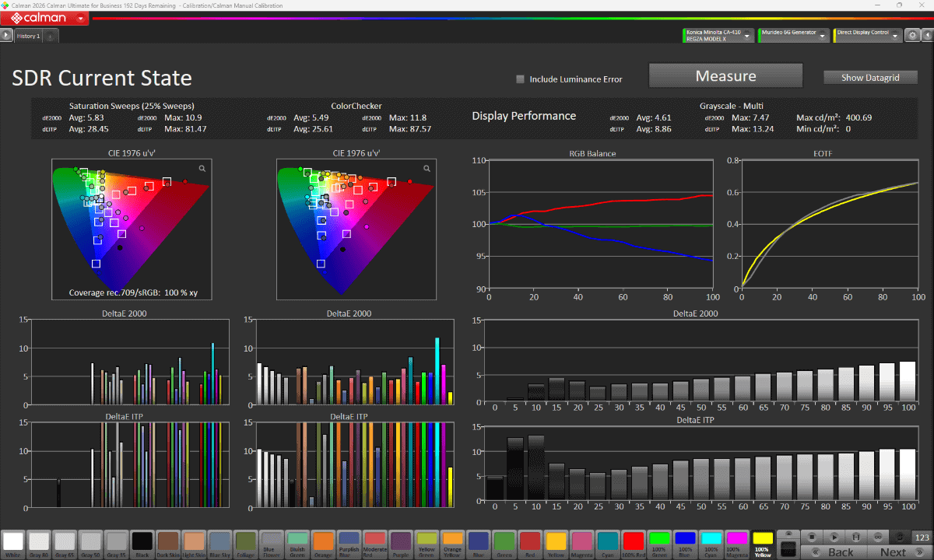934x560 pixels.
Task: Click Show Datagrid button
Action: [x=870, y=78]
